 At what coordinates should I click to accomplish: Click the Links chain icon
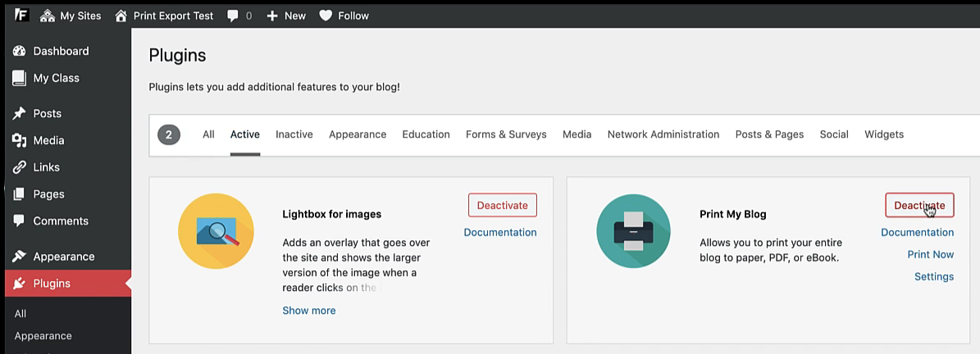tap(20, 167)
